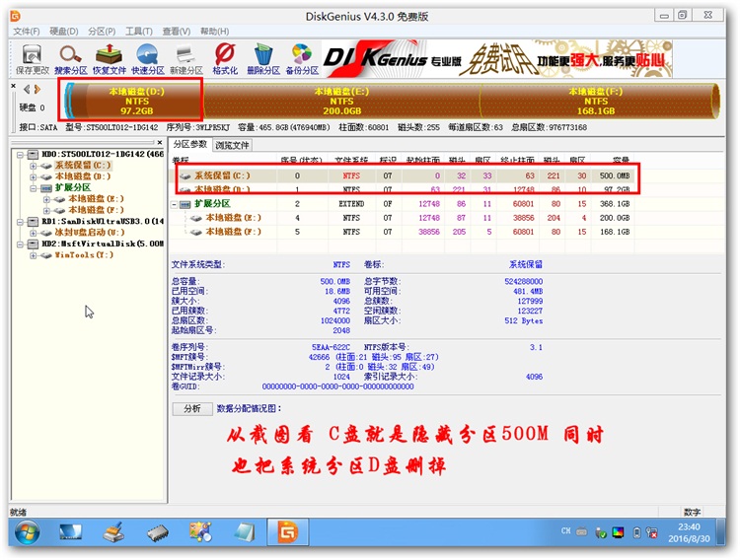740x560 pixels.
Task: Click the 文件系统 column header
Action: tap(351, 161)
